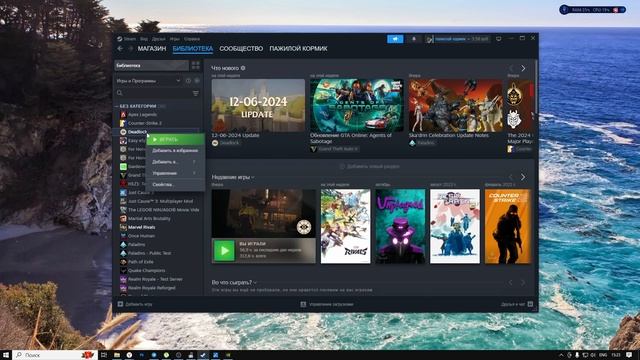
Task: Open the 12-06-2024 Update news card
Action: (x=258, y=105)
